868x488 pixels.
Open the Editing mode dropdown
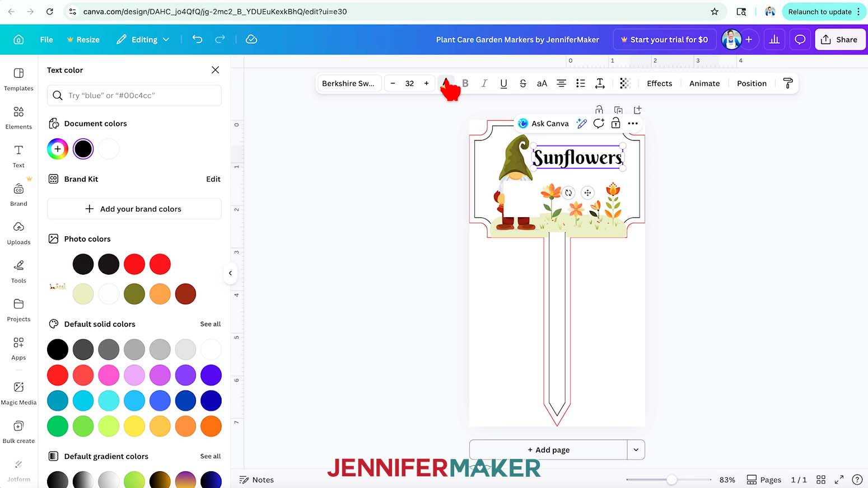point(143,39)
